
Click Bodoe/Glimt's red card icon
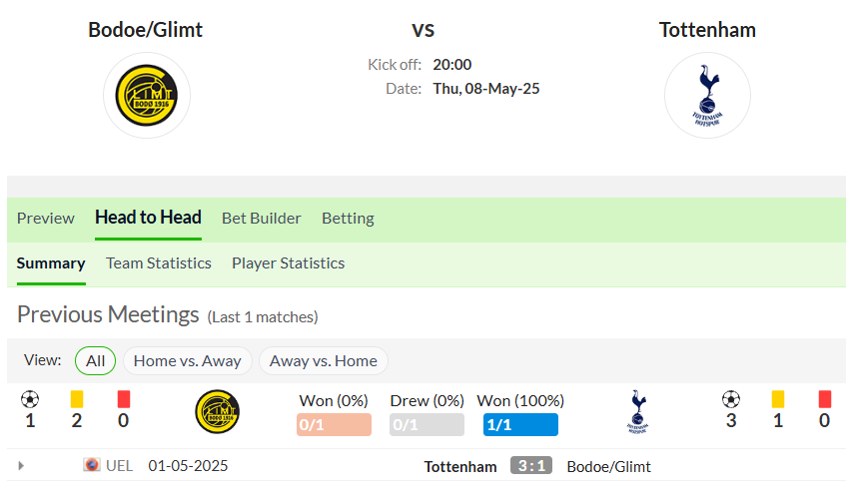pyautogui.click(x=124, y=399)
